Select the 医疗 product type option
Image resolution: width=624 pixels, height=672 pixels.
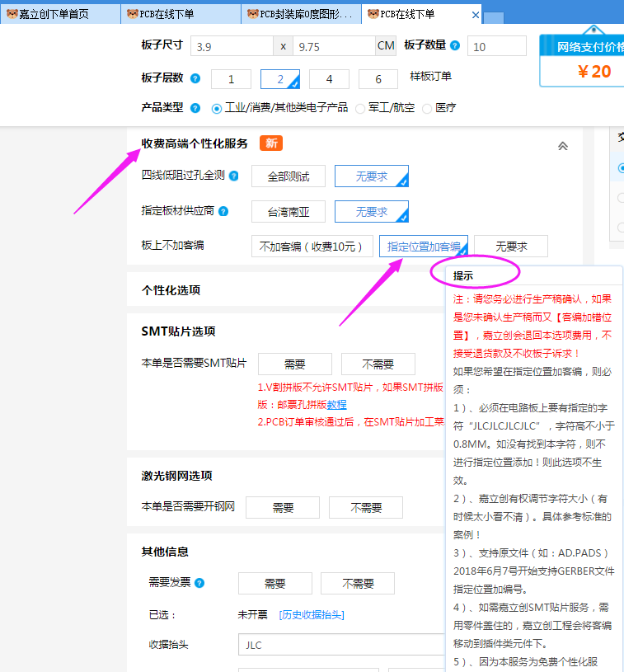427,108
